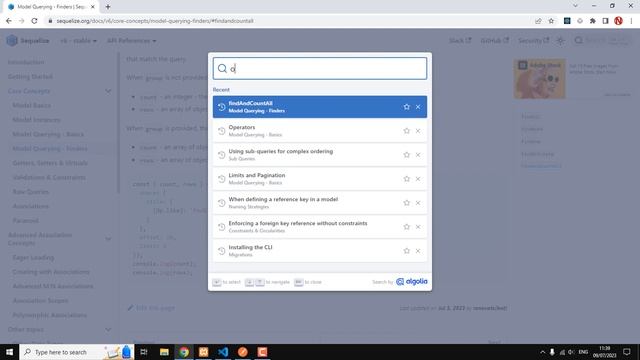This screenshot has width=640, height=360.
Task: Open Windows Start menu
Action: point(9,352)
